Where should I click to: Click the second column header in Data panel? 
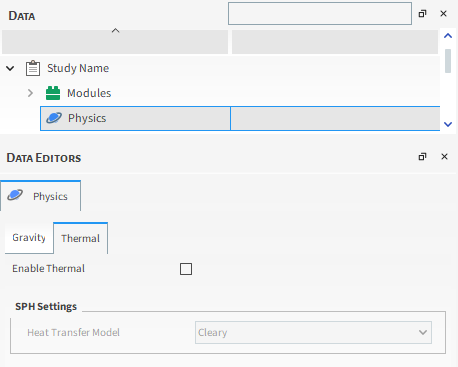[335, 42]
